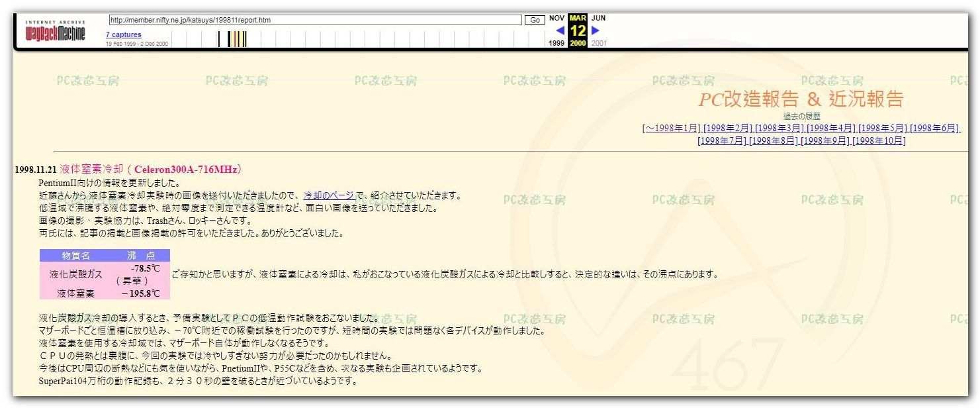
Task: Open the 1998年7月 history link
Action: (722, 140)
